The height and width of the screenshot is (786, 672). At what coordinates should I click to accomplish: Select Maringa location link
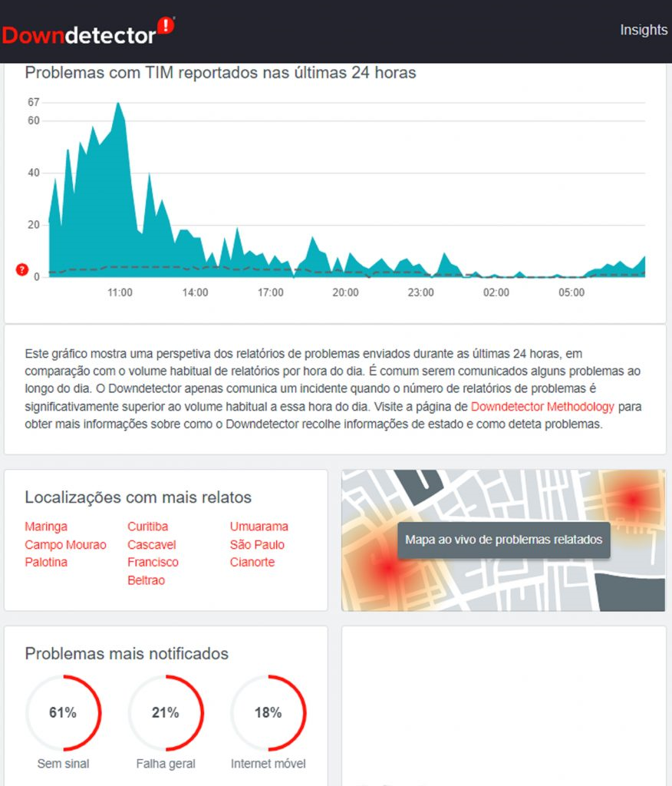point(46,527)
